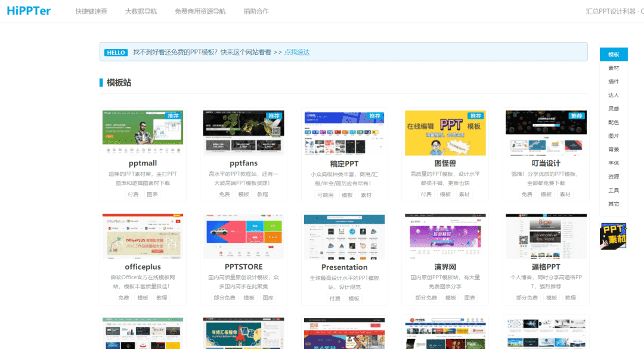Click the 教程 tag on officeplus card

(162, 298)
